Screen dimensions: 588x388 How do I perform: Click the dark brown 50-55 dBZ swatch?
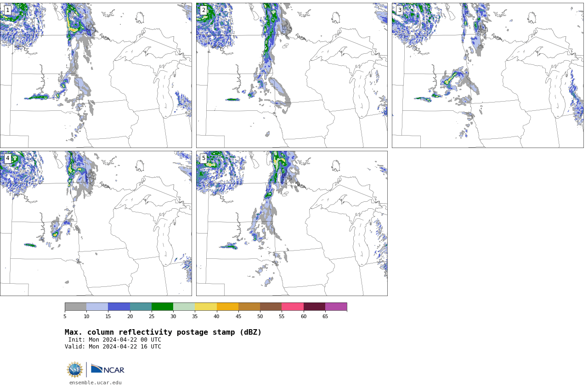(271, 307)
